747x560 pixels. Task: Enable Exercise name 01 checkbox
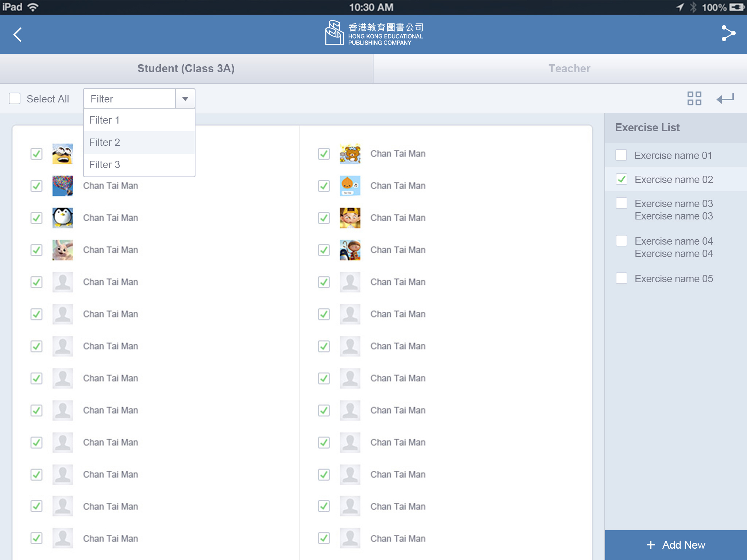pos(621,155)
